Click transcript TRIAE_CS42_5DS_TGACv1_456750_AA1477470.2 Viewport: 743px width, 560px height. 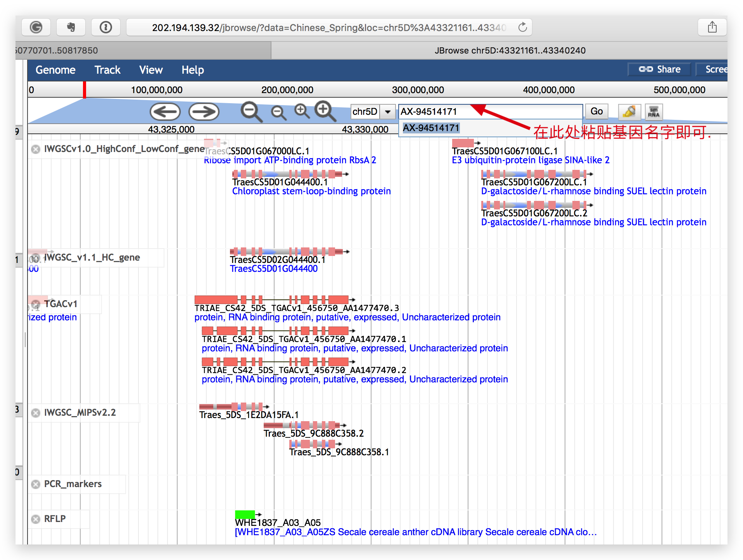[x=304, y=370]
